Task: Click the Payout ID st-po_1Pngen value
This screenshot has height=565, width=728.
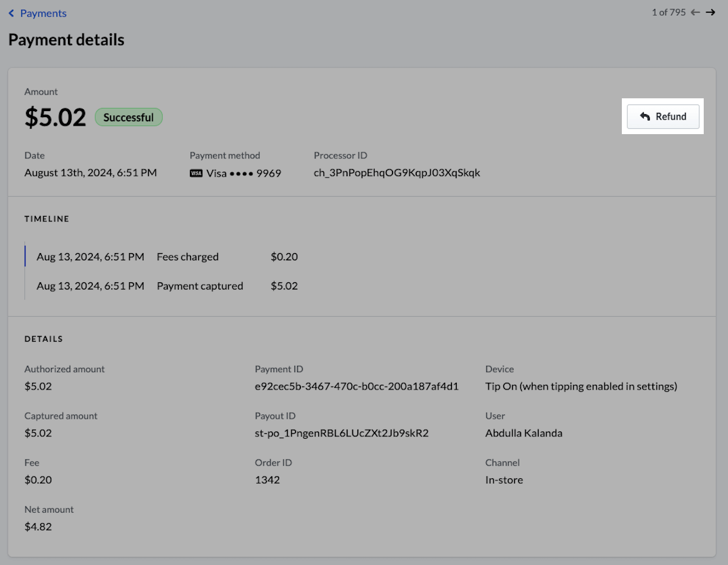Action: coord(342,433)
